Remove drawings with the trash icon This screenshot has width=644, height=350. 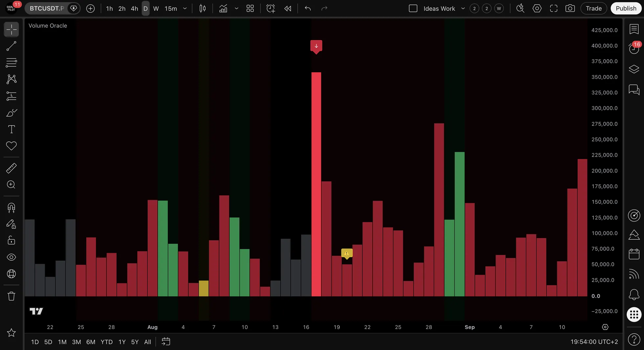11,296
